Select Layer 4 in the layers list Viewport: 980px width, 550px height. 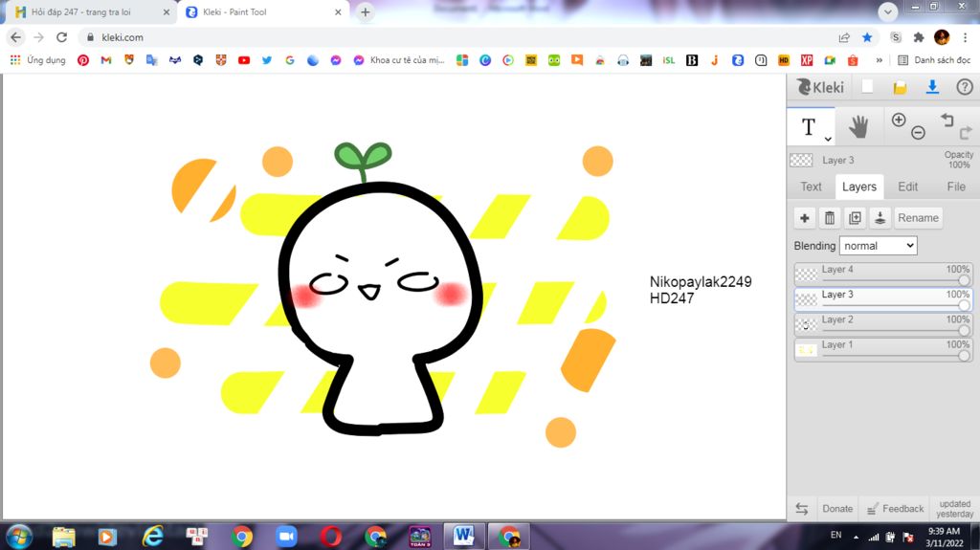click(882, 274)
